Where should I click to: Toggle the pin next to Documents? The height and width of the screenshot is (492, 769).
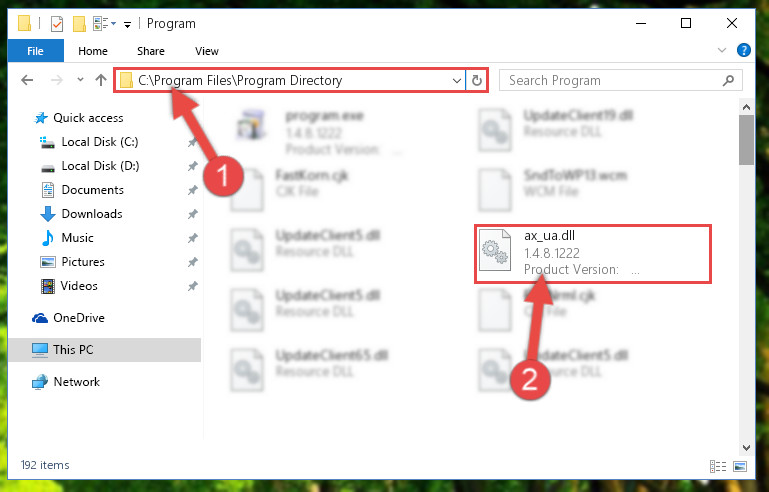[x=192, y=190]
